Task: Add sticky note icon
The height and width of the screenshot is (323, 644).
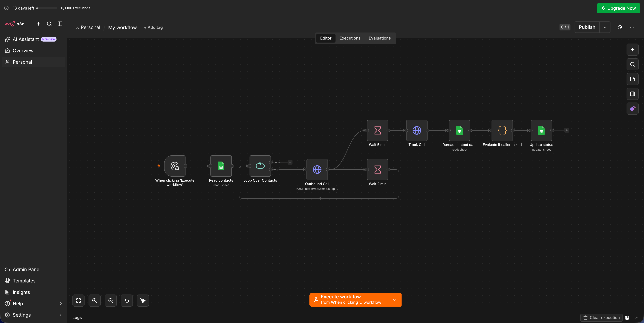Action: click(x=632, y=79)
